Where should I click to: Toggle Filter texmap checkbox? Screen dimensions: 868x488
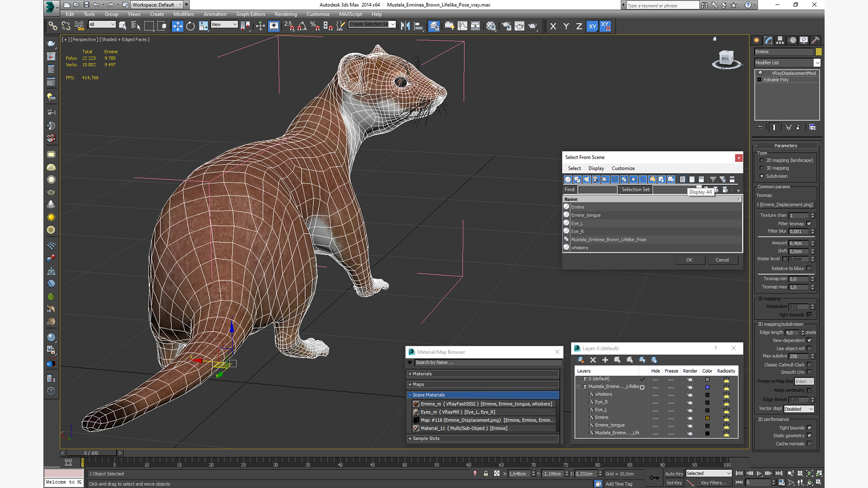tap(809, 224)
